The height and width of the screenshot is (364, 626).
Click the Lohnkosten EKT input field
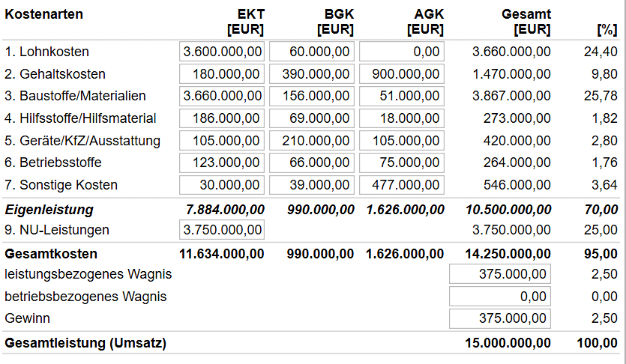coord(222,52)
